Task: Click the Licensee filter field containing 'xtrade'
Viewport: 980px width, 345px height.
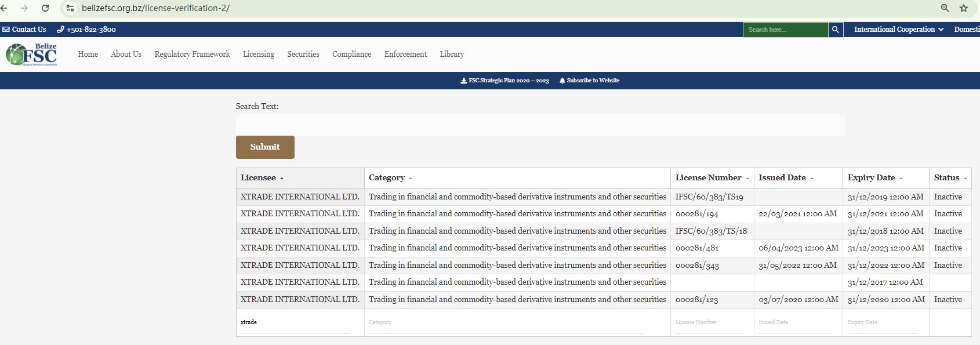Action: [296, 323]
